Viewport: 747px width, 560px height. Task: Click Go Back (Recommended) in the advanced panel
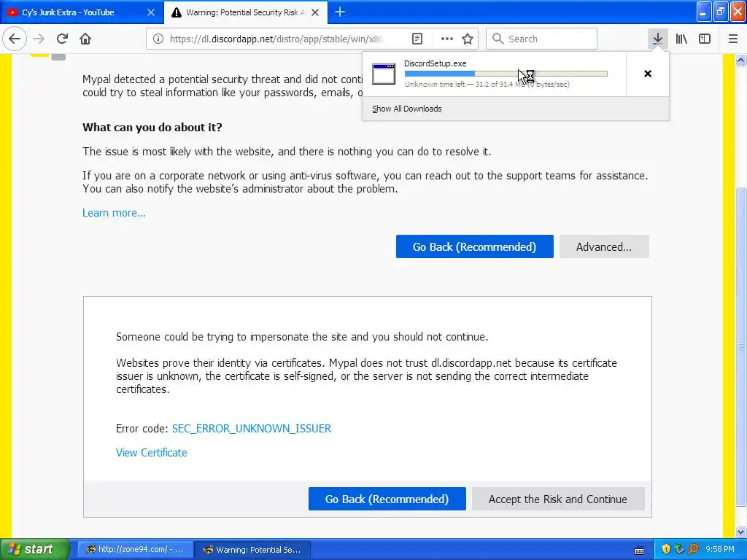tap(387, 499)
